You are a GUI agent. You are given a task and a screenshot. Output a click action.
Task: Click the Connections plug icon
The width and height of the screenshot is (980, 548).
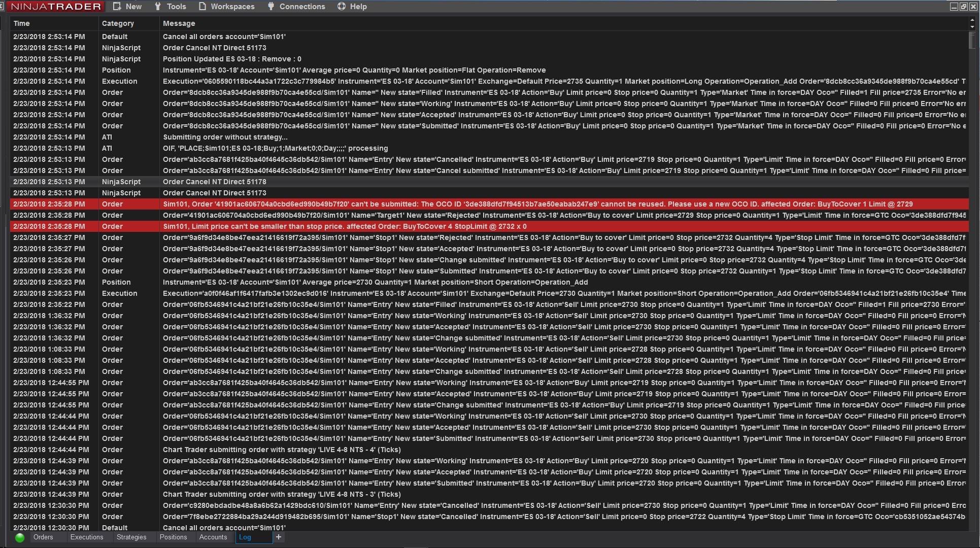coord(271,7)
